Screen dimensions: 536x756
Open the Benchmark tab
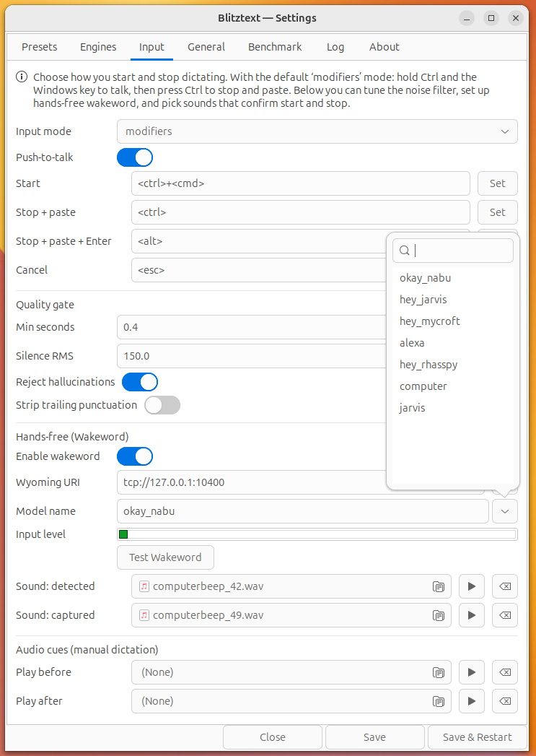click(x=275, y=47)
